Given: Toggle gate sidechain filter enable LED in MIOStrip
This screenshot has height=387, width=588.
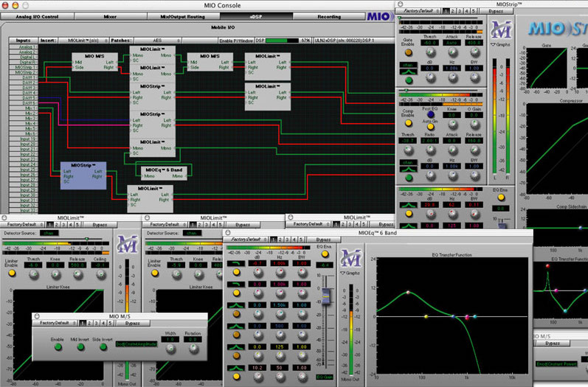Looking at the screenshot, I should tap(409, 80).
